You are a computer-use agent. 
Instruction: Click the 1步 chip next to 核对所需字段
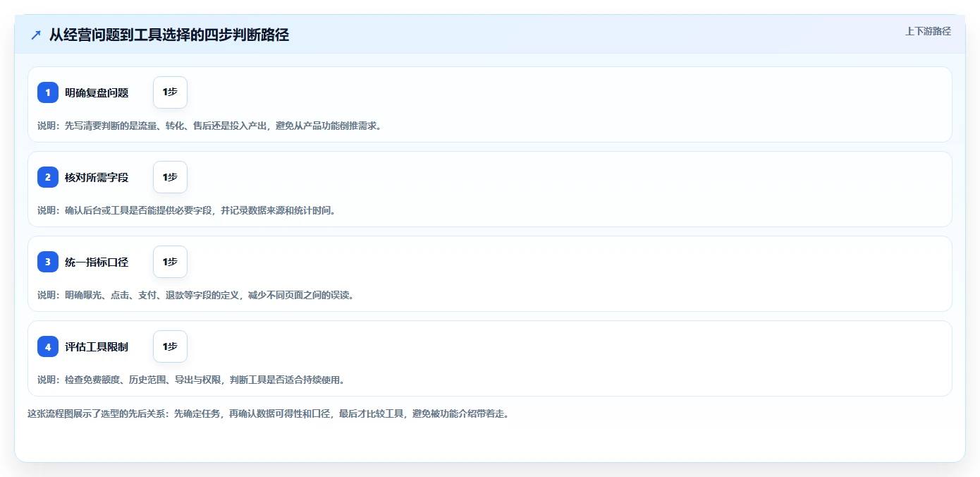point(170,177)
